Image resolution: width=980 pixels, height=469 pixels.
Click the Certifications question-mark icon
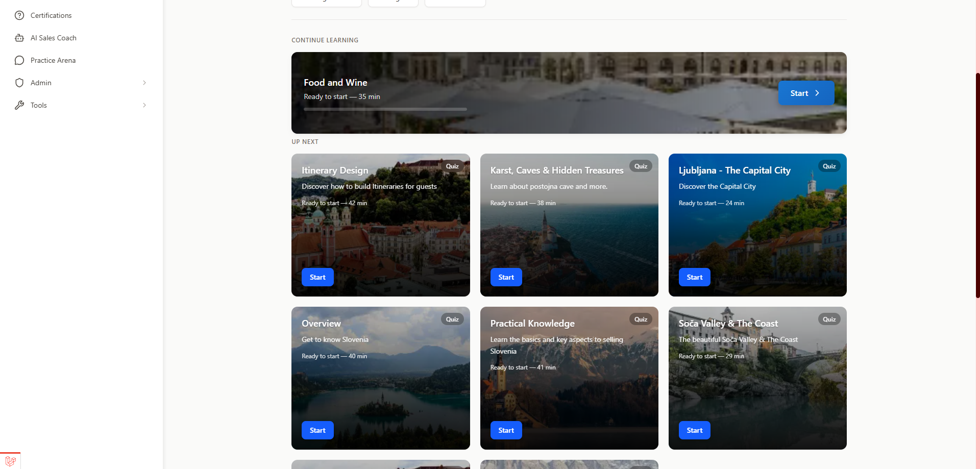point(19,15)
